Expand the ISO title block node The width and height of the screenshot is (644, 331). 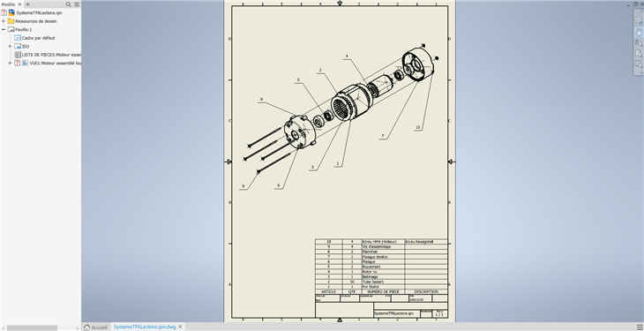point(10,47)
